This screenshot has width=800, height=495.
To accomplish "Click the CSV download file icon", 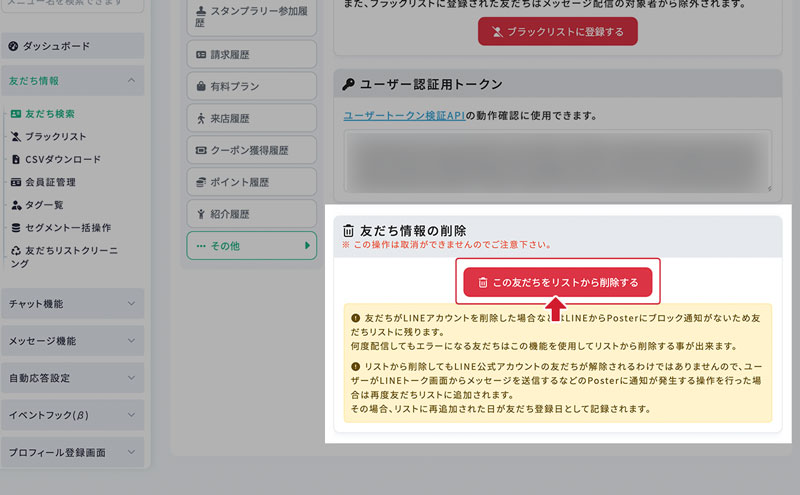I will click(x=16, y=160).
